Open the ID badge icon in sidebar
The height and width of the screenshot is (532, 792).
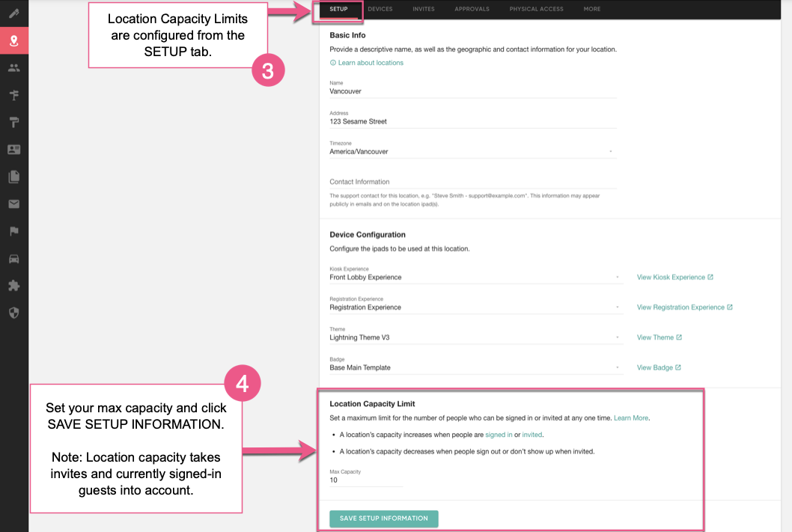click(13, 149)
